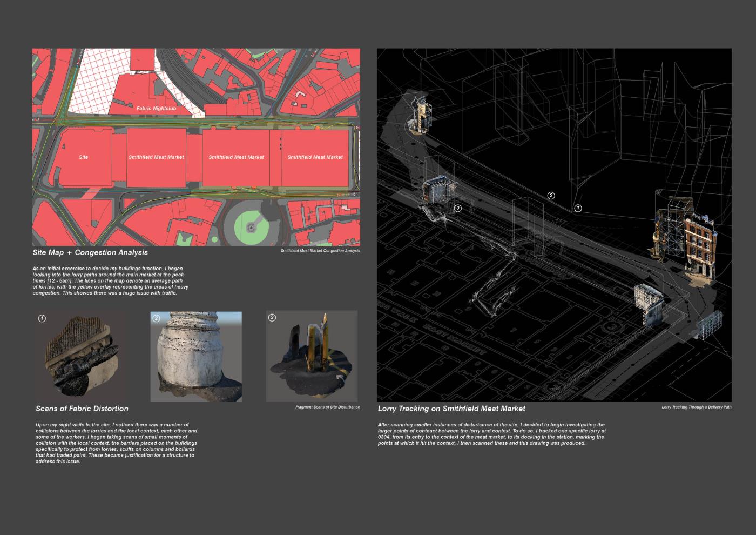This screenshot has width=756, height=535.
Task: Open the yellow fragment scan thumbnail
Action: tap(312, 357)
